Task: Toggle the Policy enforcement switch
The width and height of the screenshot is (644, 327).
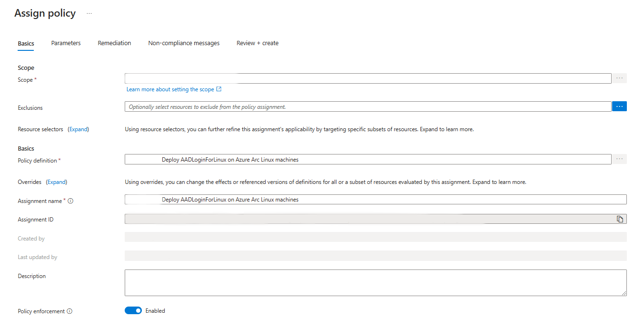Action: (133, 311)
